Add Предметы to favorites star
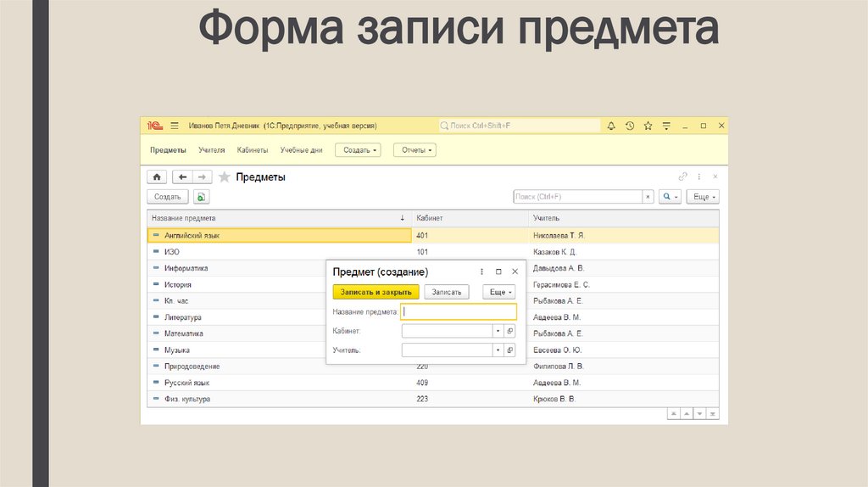This screenshot has width=868, height=487. click(x=224, y=176)
